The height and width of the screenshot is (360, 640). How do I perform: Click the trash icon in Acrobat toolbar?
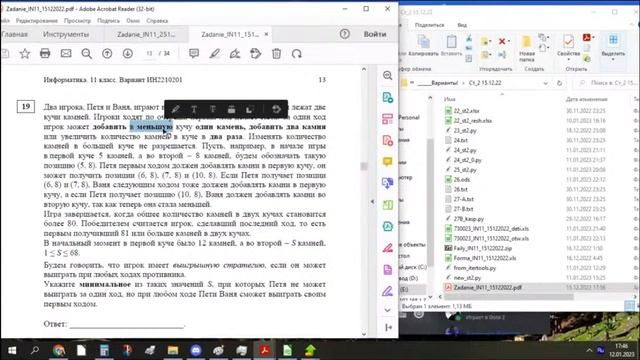[276, 53]
